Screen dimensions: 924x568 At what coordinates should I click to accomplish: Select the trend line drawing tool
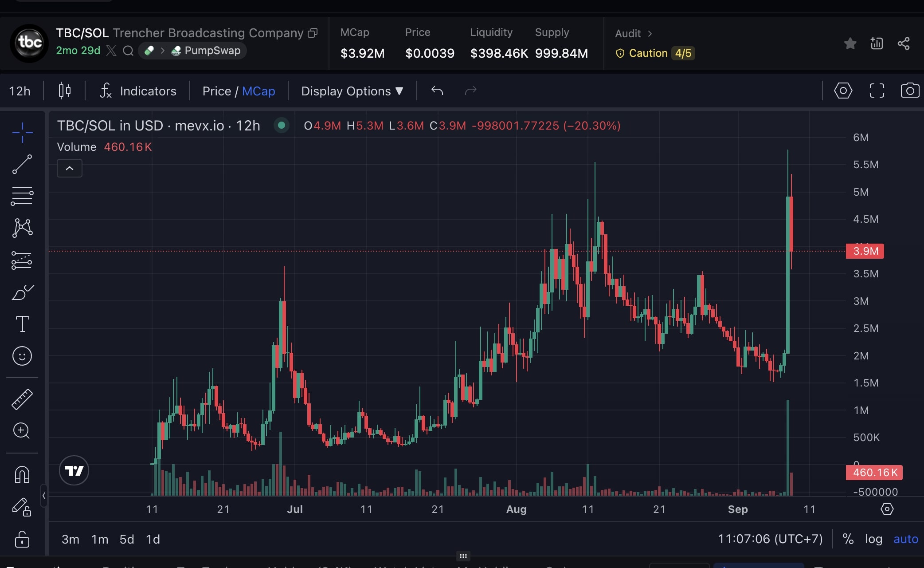(22, 164)
